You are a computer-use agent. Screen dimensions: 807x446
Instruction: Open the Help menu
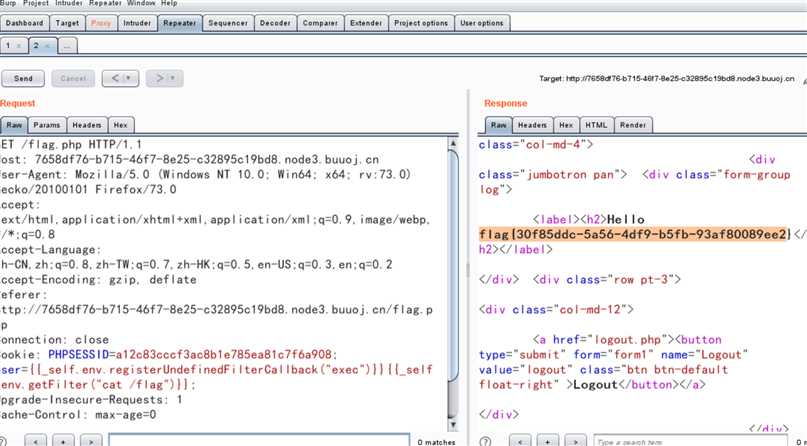[x=169, y=3]
